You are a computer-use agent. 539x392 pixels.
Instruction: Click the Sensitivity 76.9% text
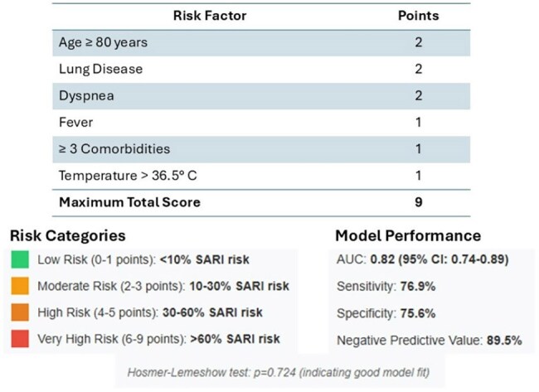(386, 286)
